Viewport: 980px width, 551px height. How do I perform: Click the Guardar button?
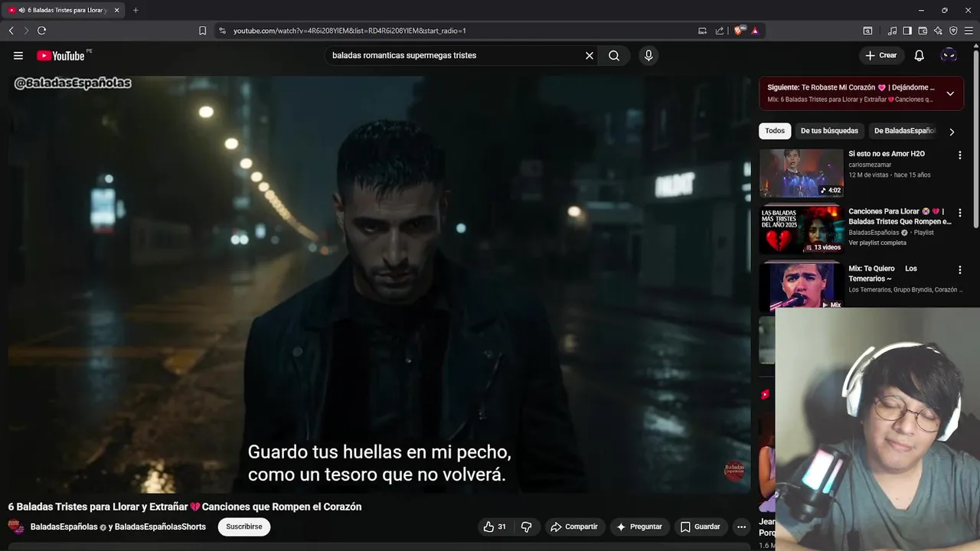(701, 527)
